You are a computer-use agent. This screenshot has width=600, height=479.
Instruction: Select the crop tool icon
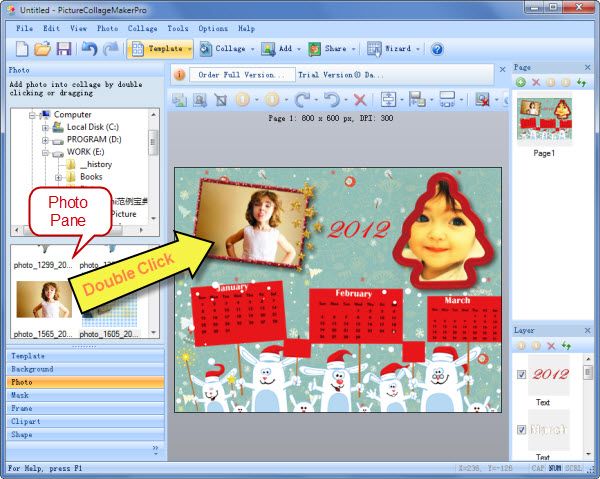(x=221, y=100)
